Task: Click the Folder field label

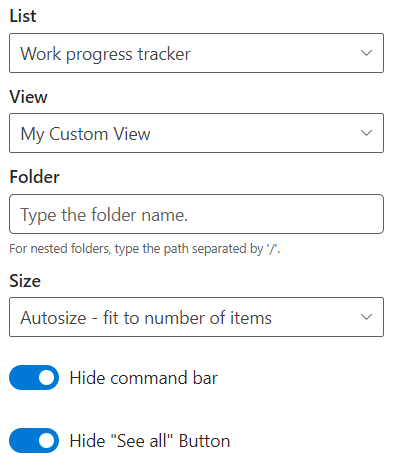Action: click(34, 177)
